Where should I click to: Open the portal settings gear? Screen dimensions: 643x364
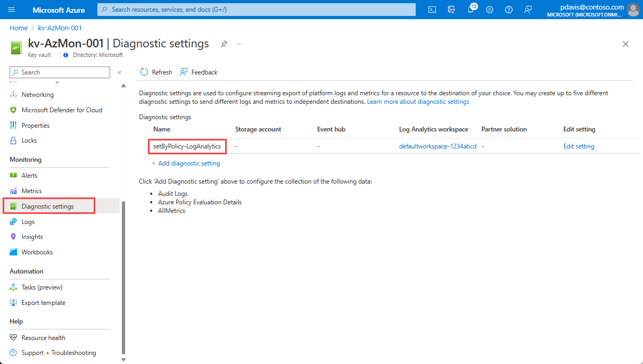pos(490,10)
